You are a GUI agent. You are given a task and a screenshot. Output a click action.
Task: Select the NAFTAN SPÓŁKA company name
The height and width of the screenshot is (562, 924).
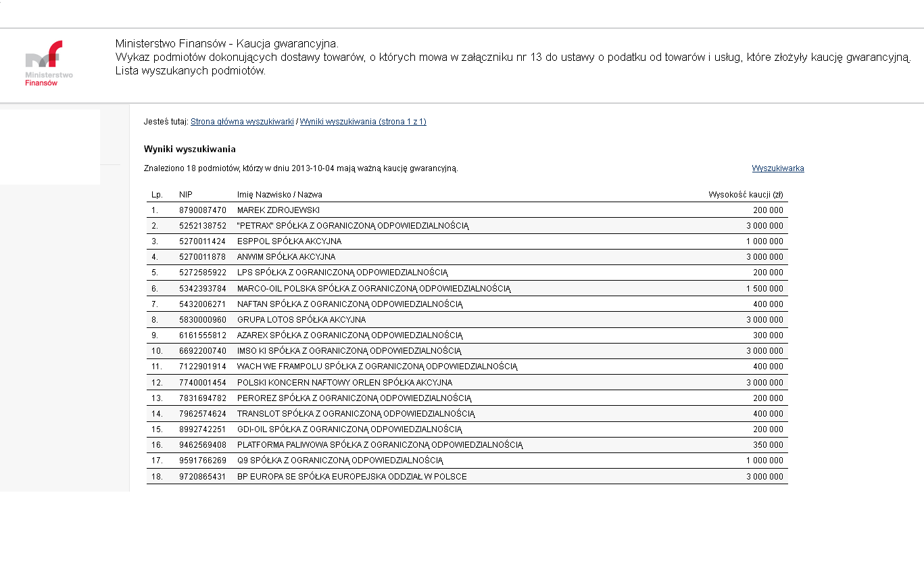pos(350,304)
